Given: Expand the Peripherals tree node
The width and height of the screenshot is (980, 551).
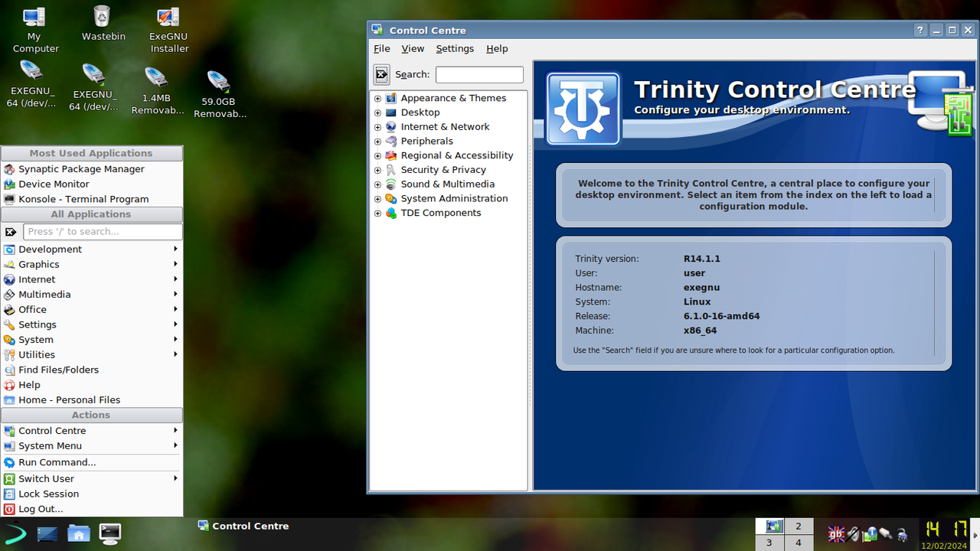Looking at the screenshot, I should 377,142.
